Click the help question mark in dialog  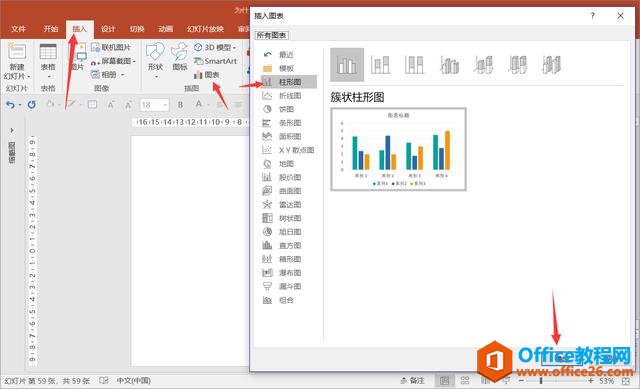(x=592, y=16)
